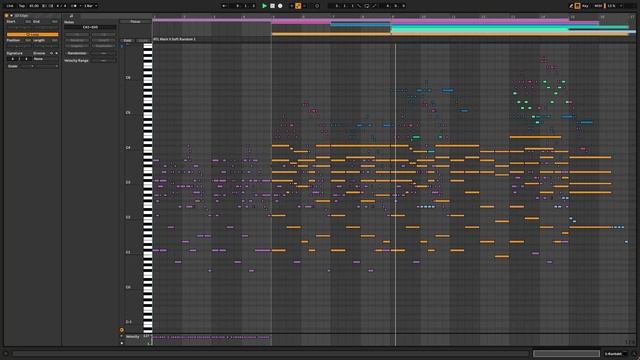Click the C4 key on piano roll keyboard
Viewport: 640px width, 360px height.
147,147
